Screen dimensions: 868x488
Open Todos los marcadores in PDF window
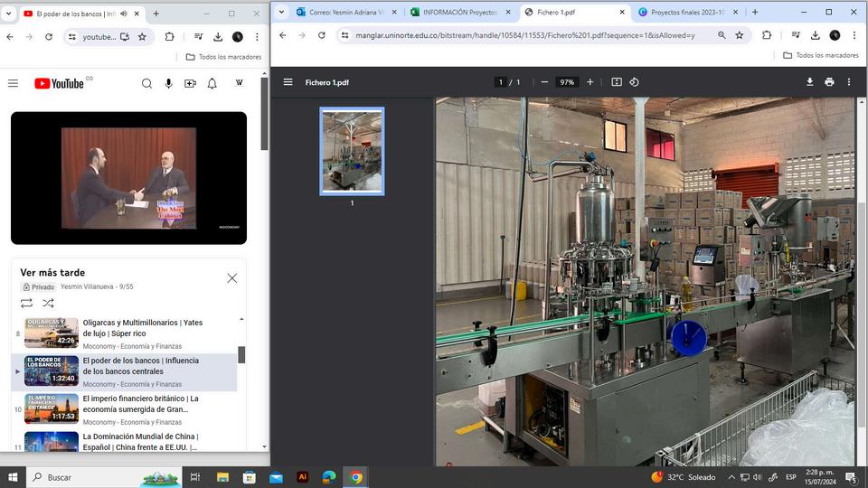(821, 55)
